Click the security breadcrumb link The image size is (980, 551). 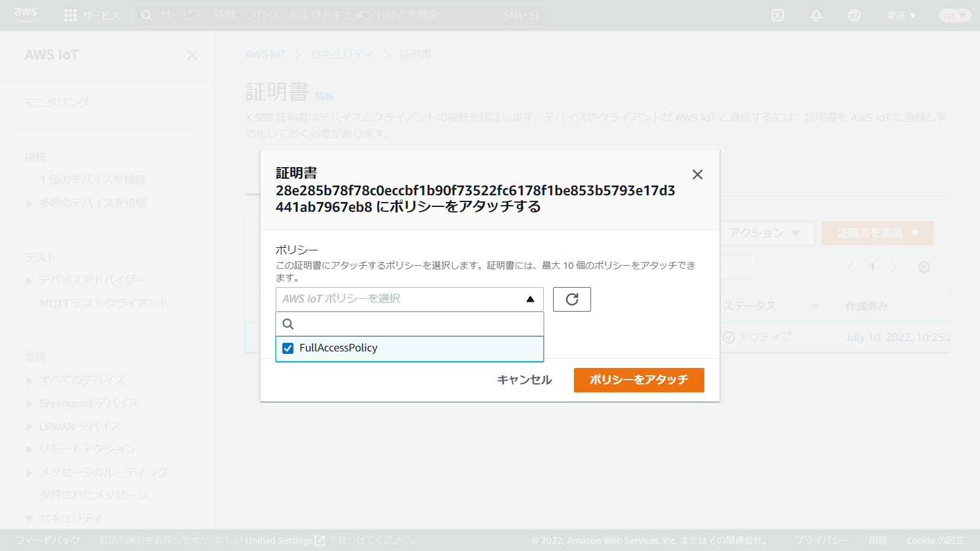[341, 54]
